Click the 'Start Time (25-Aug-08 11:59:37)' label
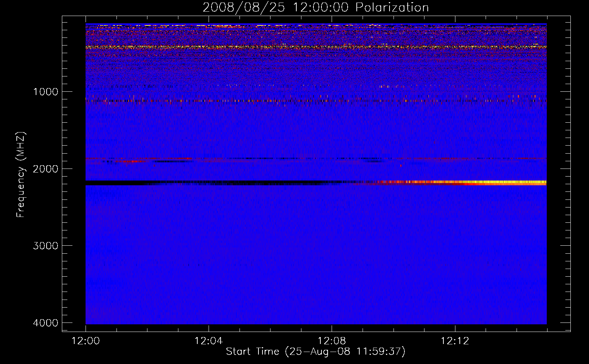589x364 pixels. tap(316, 352)
